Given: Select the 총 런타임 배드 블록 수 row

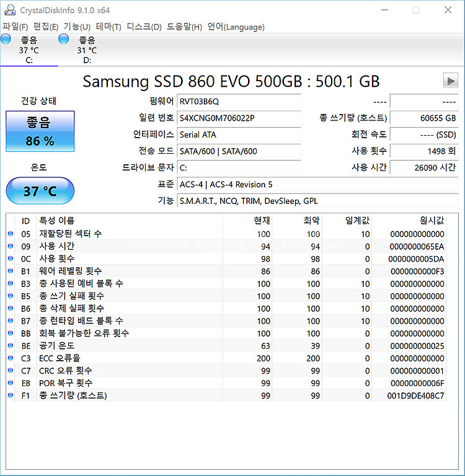Looking at the screenshot, I should tap(226, 320).
